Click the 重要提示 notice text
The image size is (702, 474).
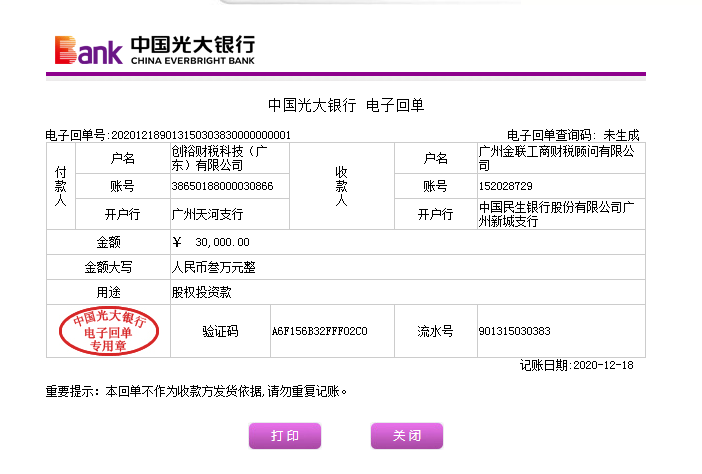197,391
